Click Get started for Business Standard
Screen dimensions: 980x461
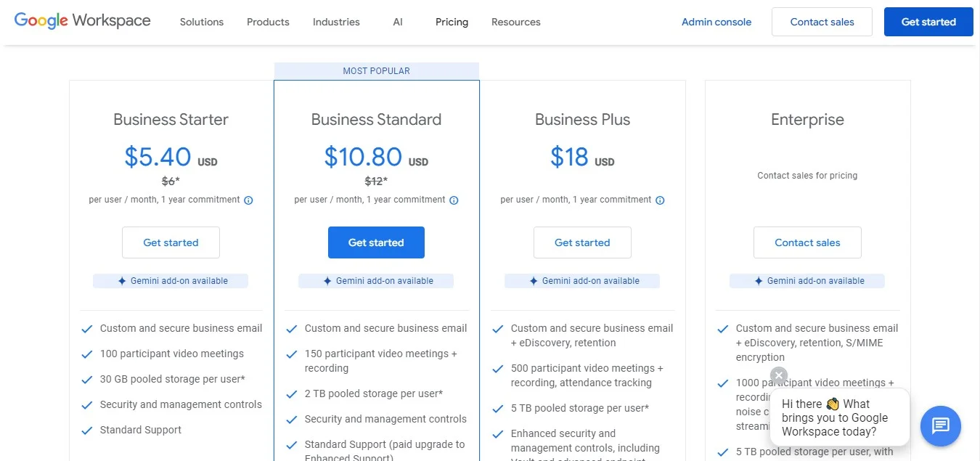coord(376,242)
